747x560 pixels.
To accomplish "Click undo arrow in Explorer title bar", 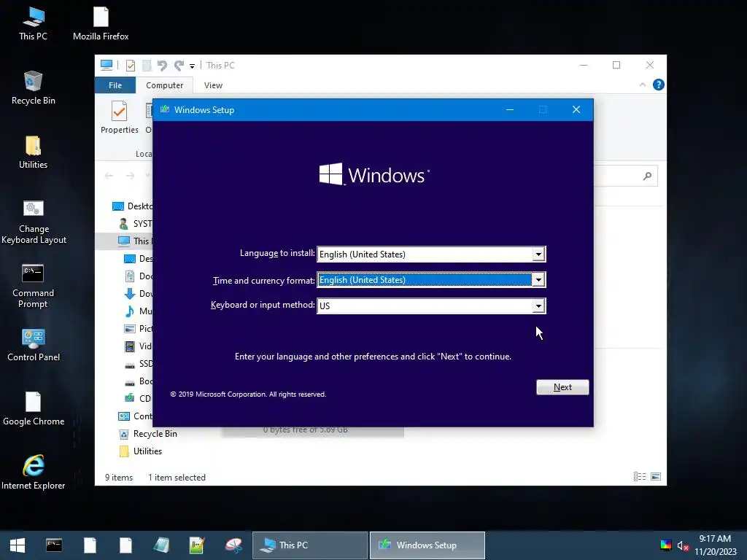I will point(162,65).
